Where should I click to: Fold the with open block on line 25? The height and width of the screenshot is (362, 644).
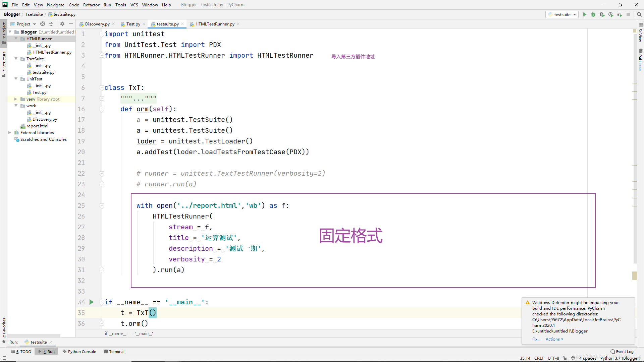pos(102,205)
